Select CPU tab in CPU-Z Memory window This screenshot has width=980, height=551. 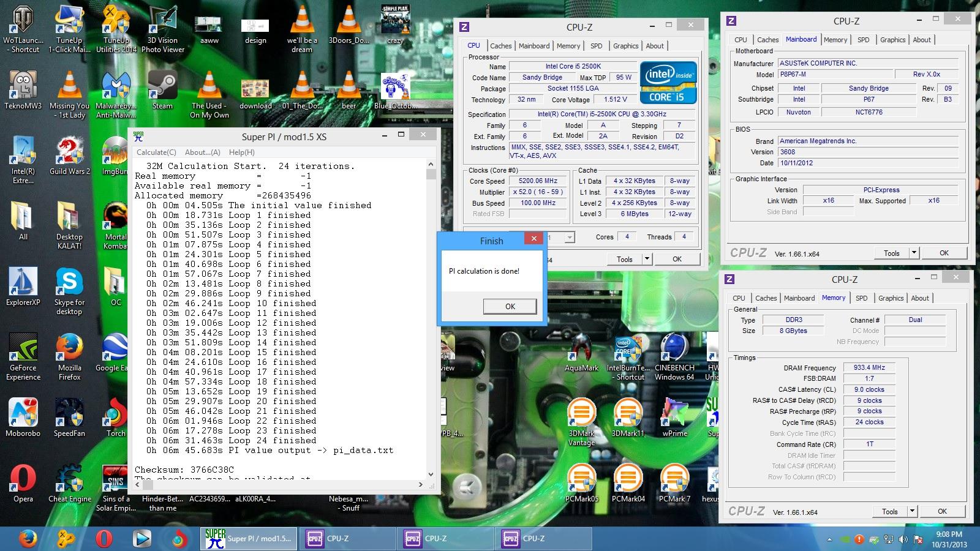(739, 298)
